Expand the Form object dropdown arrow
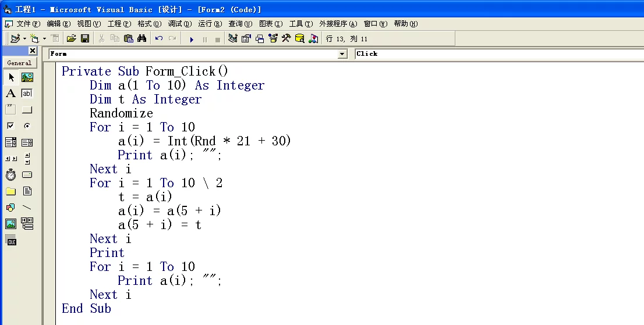644x325 pixels. (342, 53)
